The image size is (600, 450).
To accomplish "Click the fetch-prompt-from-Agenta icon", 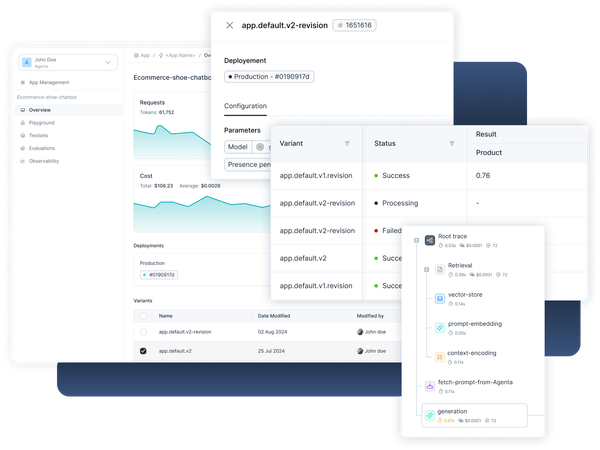I will [429, 385].
